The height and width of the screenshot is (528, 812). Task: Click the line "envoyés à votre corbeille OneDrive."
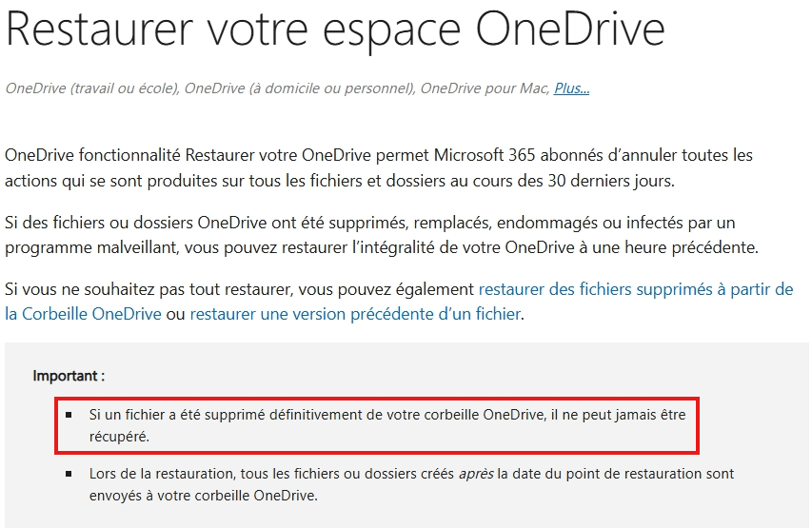203,496
